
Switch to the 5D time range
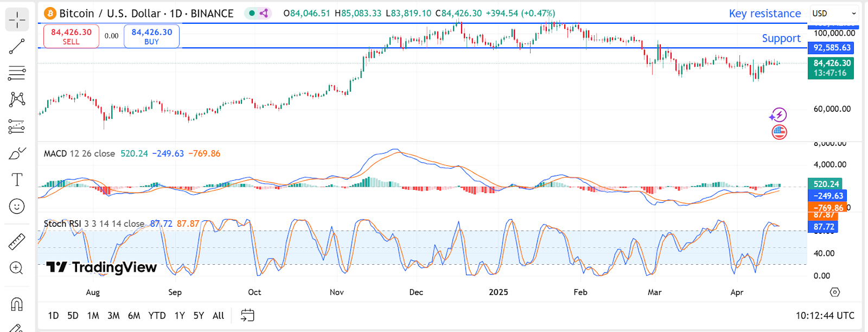coord(73,316)
